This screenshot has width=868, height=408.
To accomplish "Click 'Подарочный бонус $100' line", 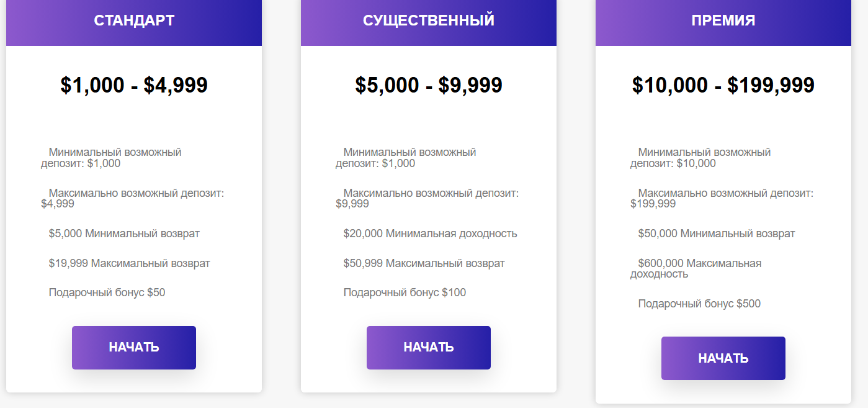I will click(405, 292).
